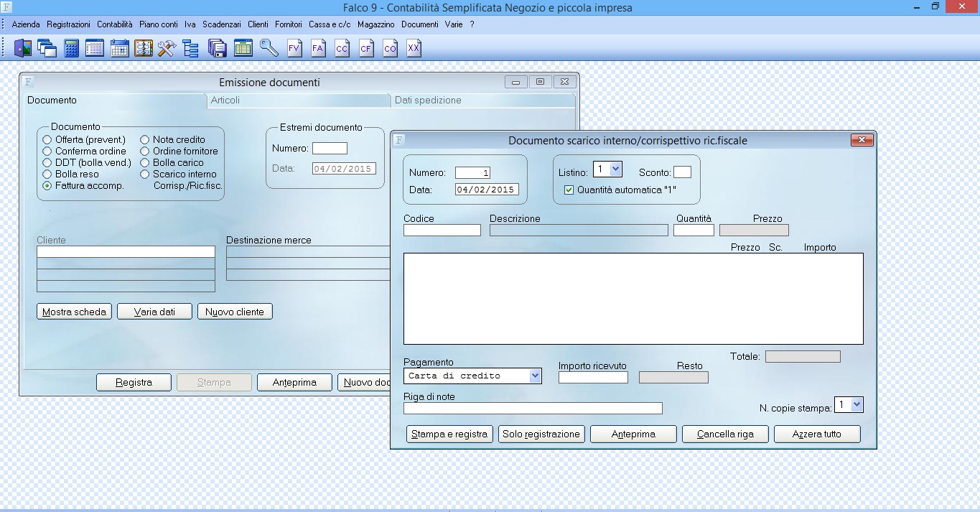Select the Offerta (prevent.) radio button
Image resolution: width=980 pixels, height=512 pixels.
coord(47,139)
